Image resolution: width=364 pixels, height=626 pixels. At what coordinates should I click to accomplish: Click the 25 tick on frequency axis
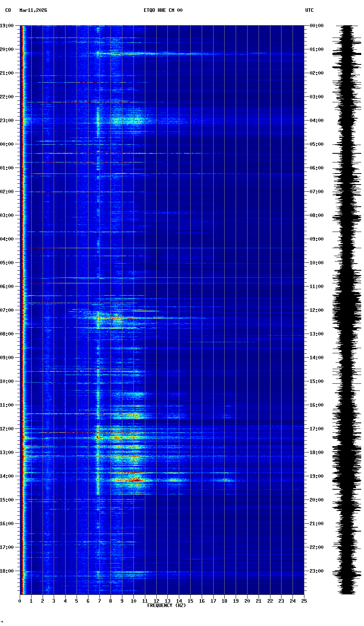tap(304, 601)
